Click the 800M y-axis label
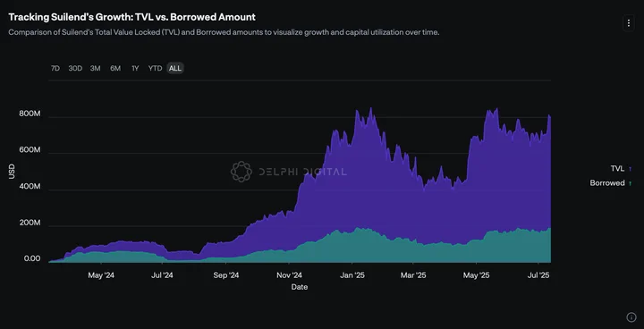Screen dimensions: 644x329 point(30,114)
